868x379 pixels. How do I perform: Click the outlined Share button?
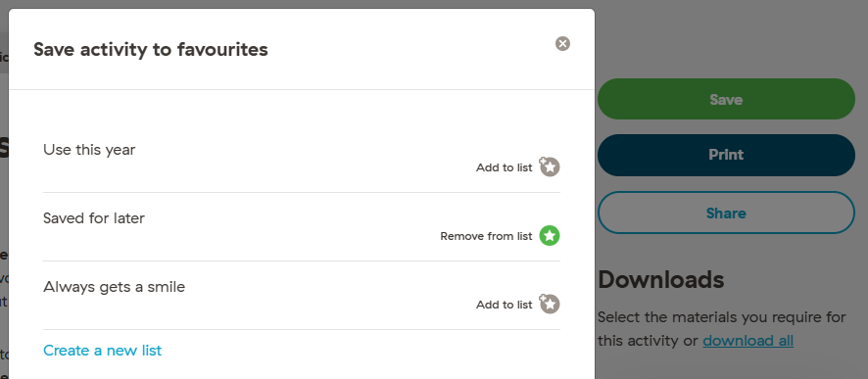pyautogui.click(x=726, y=213)
